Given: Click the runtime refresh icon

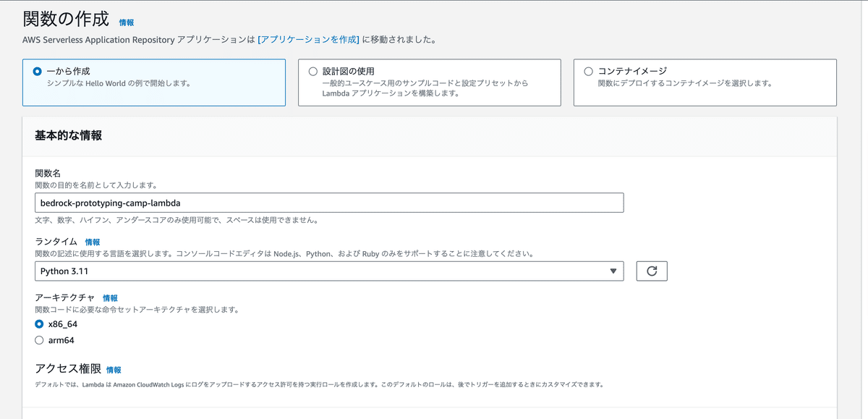Looking at the screenshot, I should (651, 271).
